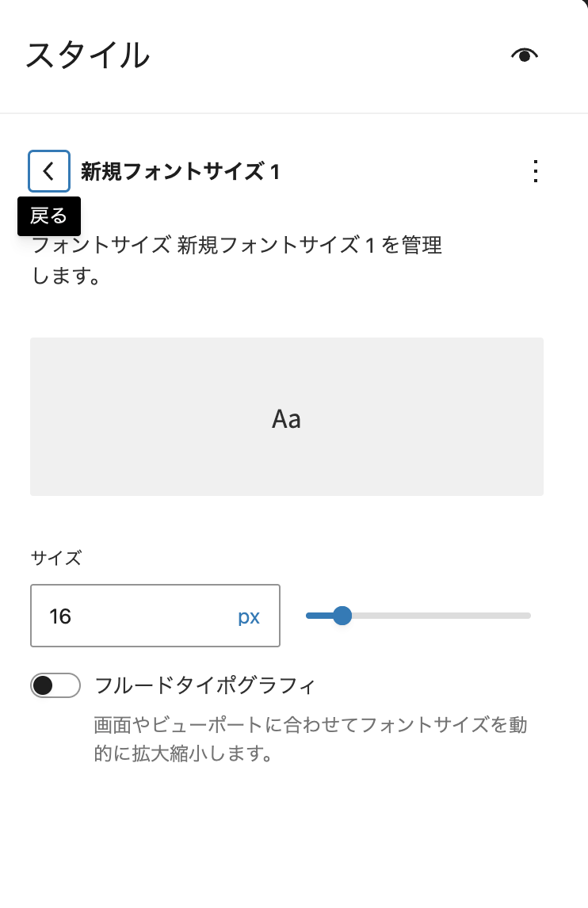The image size is (588, 908).
Task: Click the フルードタイポグラフィ toggle label
Action: [x=204, y=685]
